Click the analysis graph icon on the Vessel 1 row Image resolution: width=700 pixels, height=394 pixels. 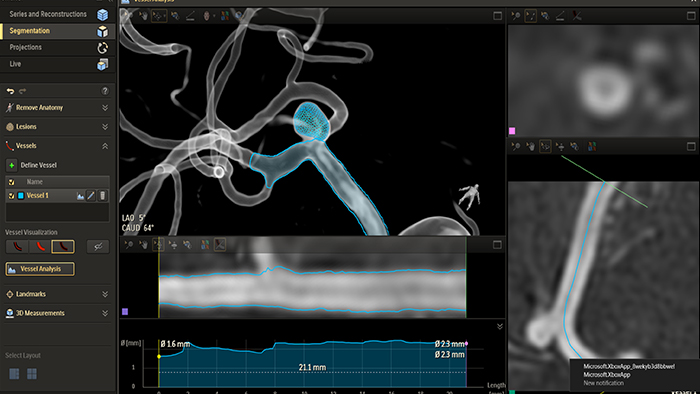click(x=80, y=196)
